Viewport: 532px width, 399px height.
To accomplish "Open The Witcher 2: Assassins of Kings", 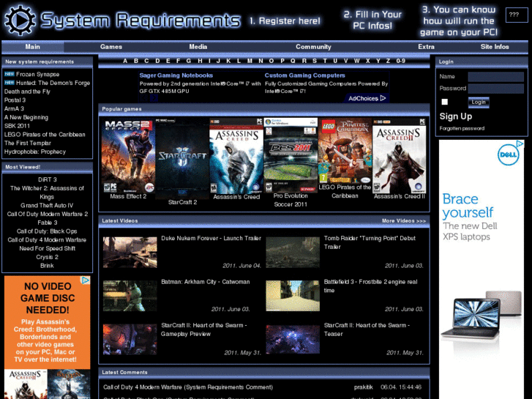I will tap(47, 193).
